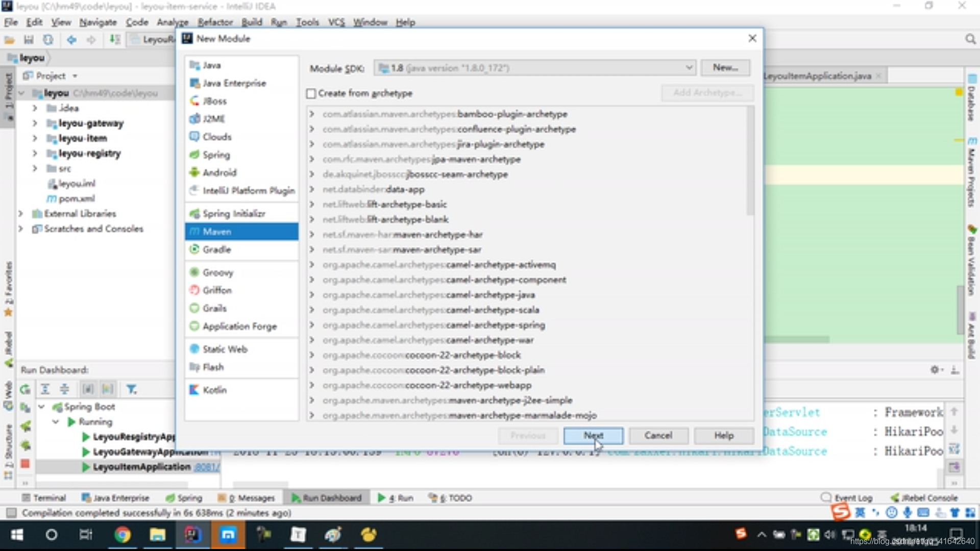The width and height of the screenshot is (980, 551).
Task: Select Groovy module type
Action: click(x=218, y=272)
